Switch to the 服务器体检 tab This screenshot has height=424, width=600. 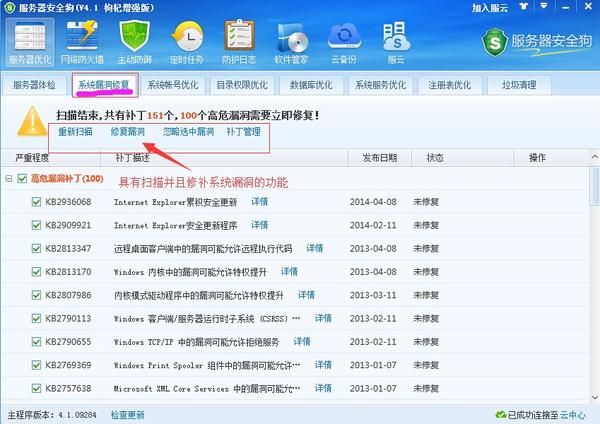(x=34, y=85)
